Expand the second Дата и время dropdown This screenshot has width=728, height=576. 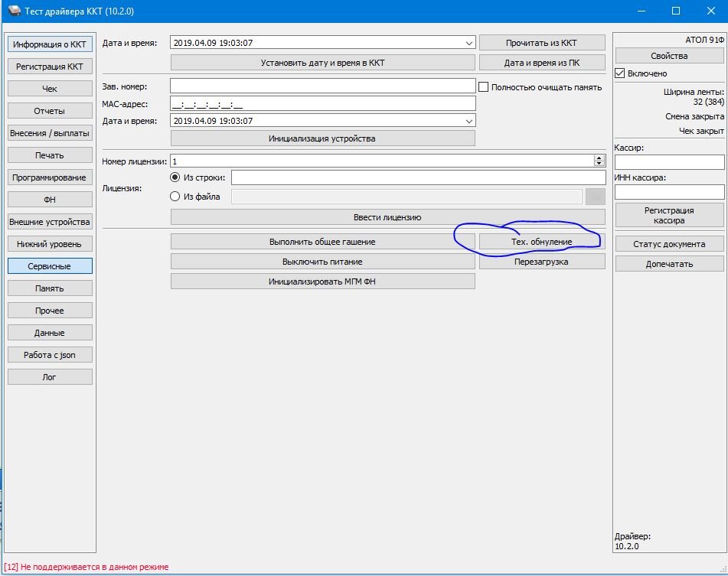pyautogui.click(x=469, y=121)
